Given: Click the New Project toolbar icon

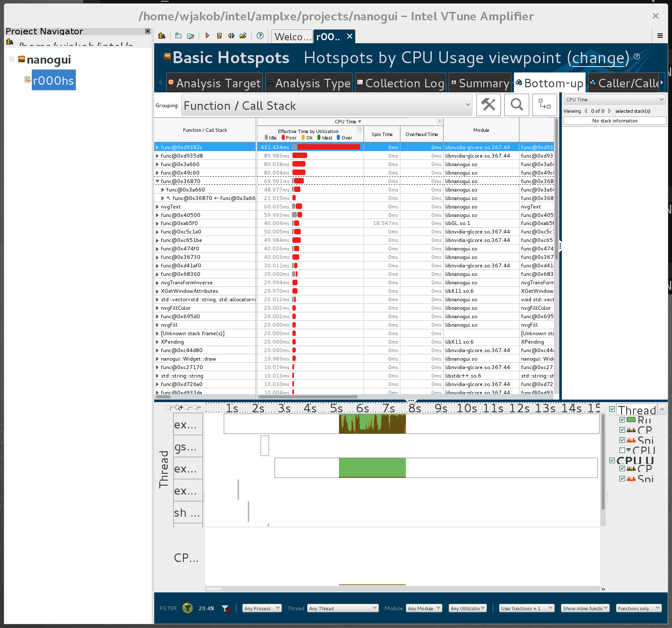Looking at the screenshot, I should (178, 36).
